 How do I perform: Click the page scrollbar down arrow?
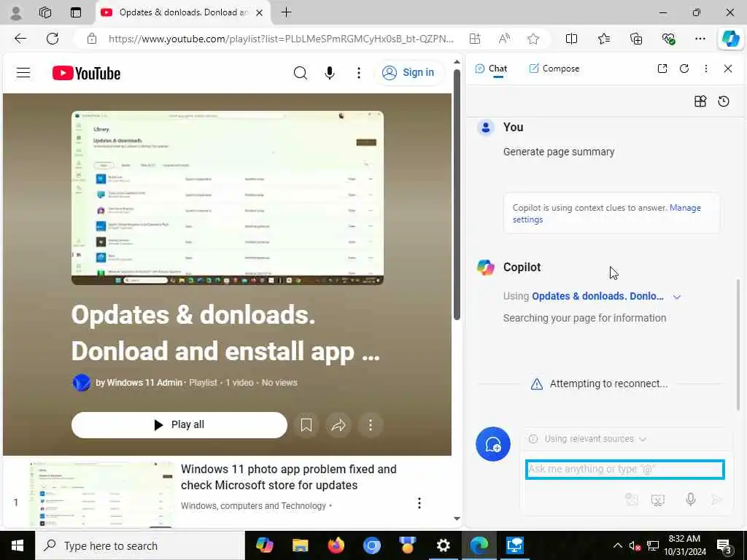click(x=457, y=518)
